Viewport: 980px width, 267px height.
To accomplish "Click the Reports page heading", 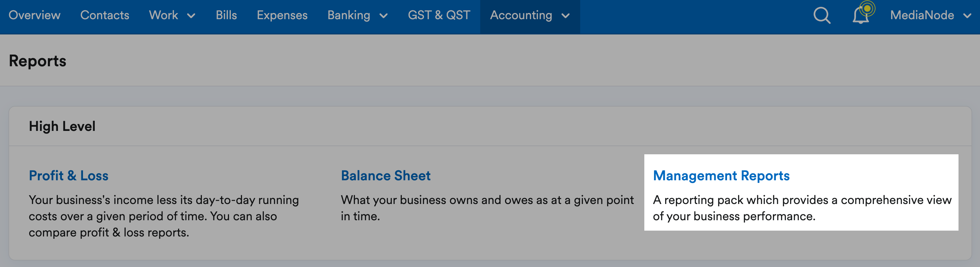I will coord(37,61).
